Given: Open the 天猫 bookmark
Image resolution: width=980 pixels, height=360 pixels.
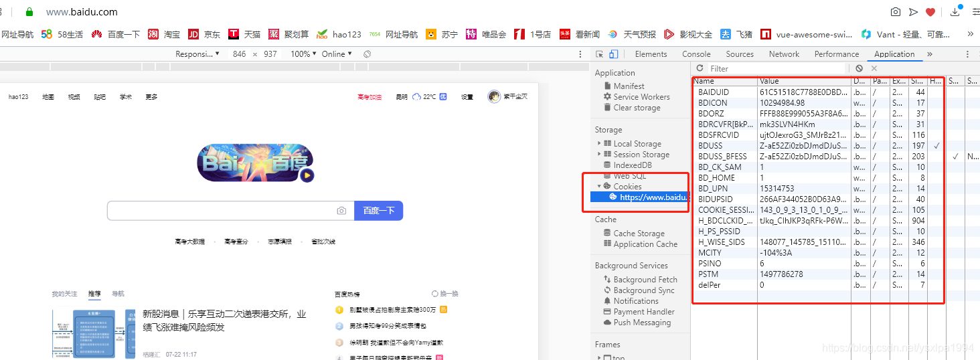Looking at the screenshot, I should click(244, 34).
